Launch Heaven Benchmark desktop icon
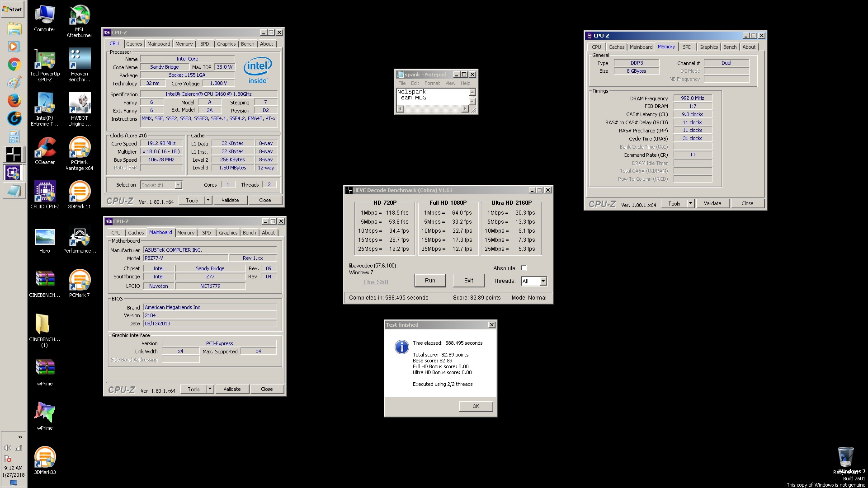868x488 pixels. (x=79, y=65)
